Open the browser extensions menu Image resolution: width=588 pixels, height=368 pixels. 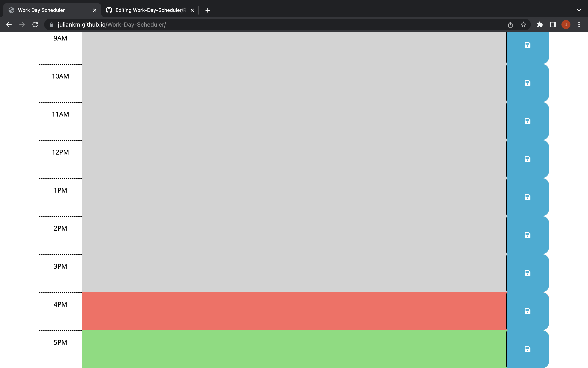click(540, 25)
